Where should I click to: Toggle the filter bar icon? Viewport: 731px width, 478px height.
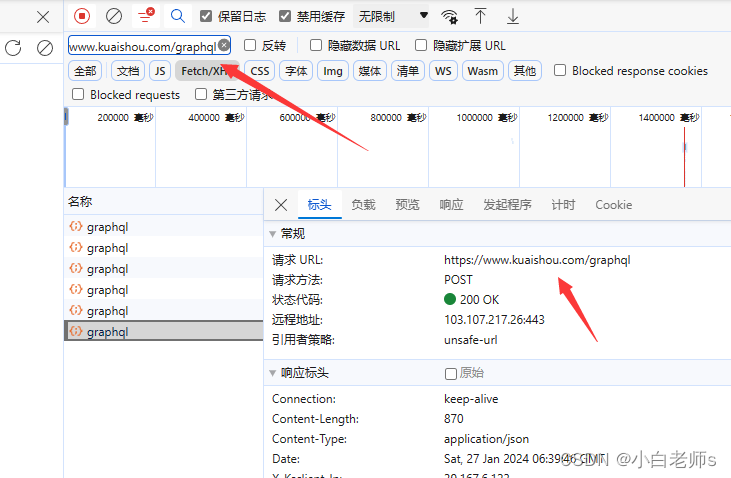(146, 16)
